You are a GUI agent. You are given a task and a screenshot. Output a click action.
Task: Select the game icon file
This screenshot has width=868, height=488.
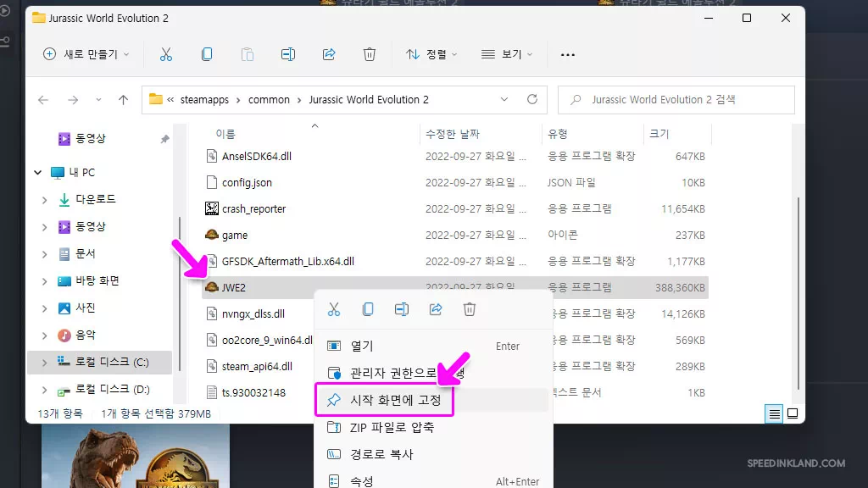211,235
